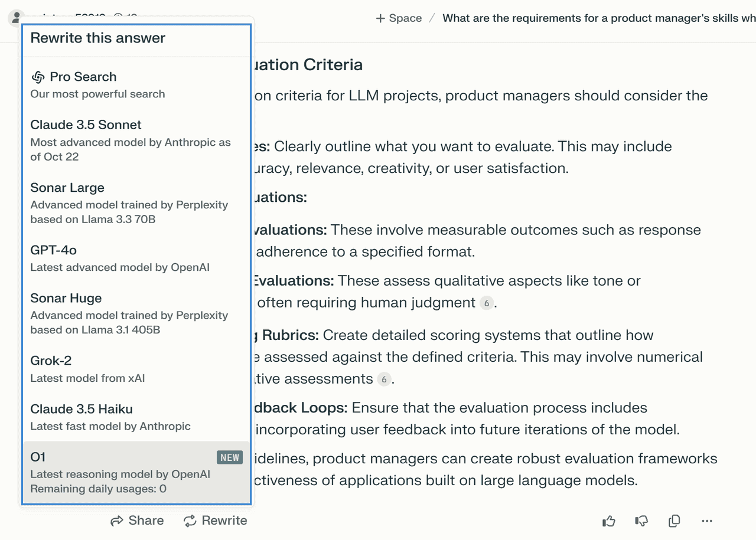Add to a Space
The image size is (756, 540).
coord(399,18)
